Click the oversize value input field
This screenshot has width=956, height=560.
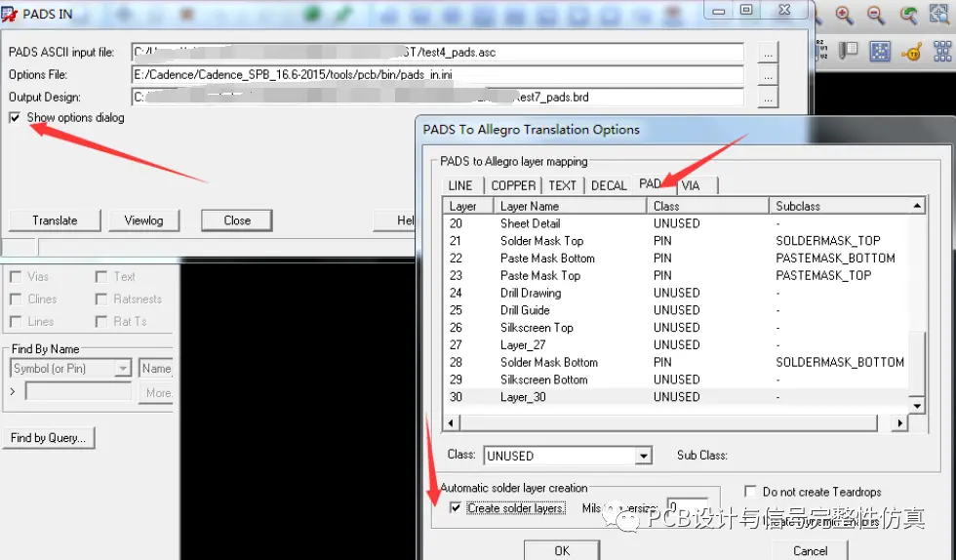(688, 507)
